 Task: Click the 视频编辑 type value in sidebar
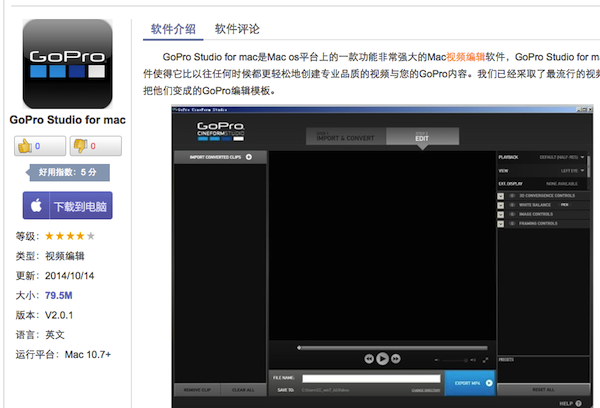pyautogui.click(x=65, y=256)
